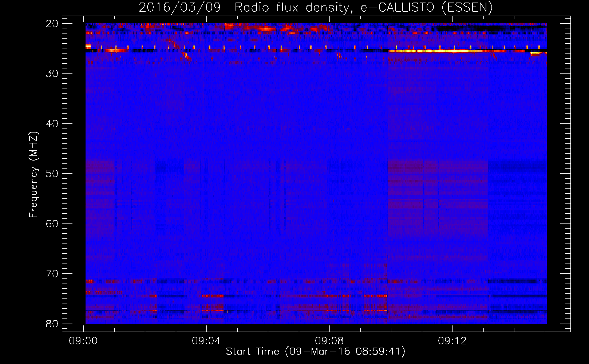Click the Start Time axis caption
This screenshot has height=364, width=589.
click(x=316, y=352)
